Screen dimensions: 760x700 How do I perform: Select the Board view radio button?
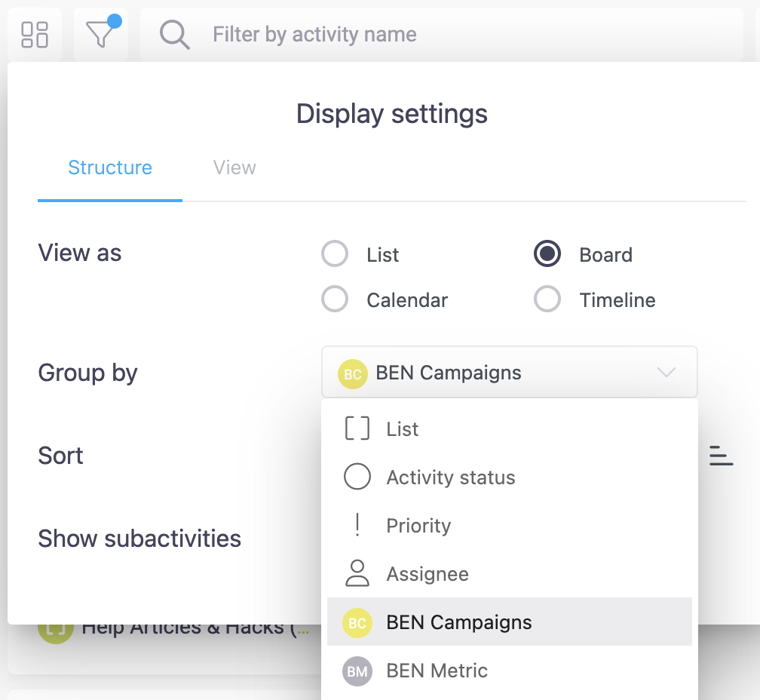[547, 255]
